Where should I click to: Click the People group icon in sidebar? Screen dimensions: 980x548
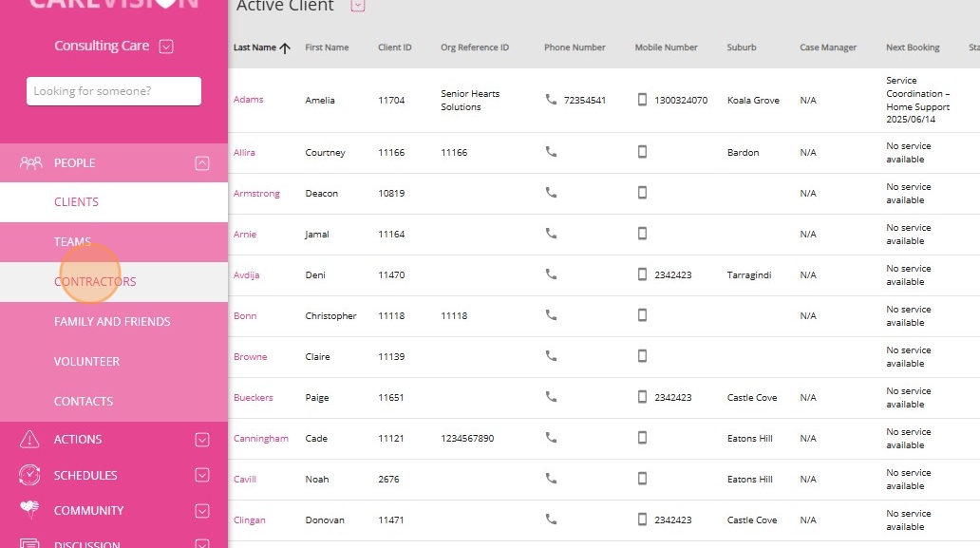click(30, 162)
